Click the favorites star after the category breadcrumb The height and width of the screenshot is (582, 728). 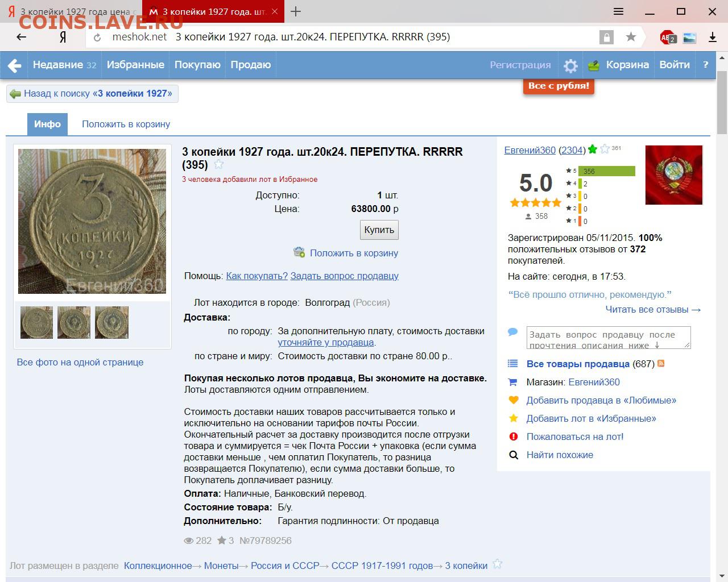coord(498,564)
